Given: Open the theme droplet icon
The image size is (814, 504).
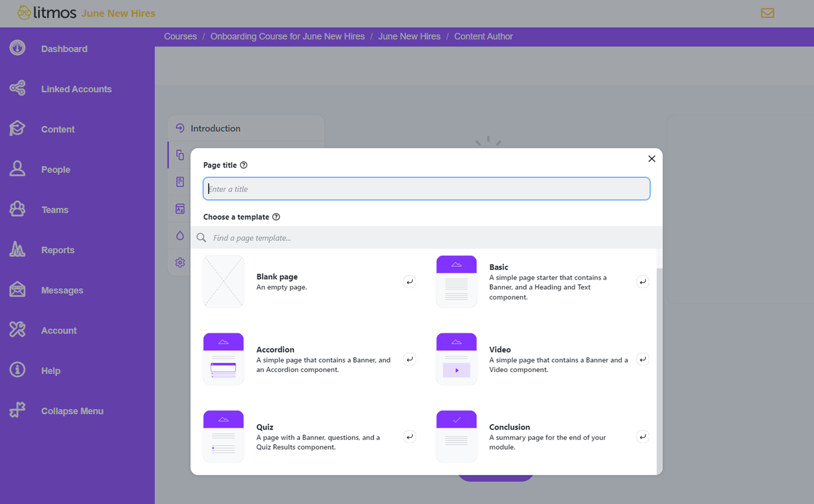Looking at the screenshot, I should tap(180, 235).
